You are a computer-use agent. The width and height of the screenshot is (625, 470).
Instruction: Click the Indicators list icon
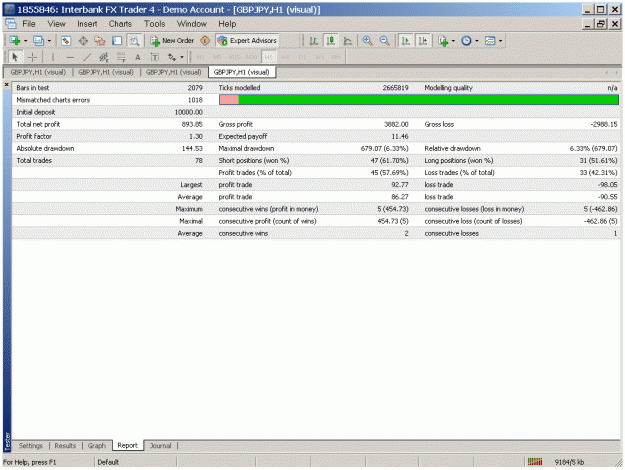click(443, 41)
